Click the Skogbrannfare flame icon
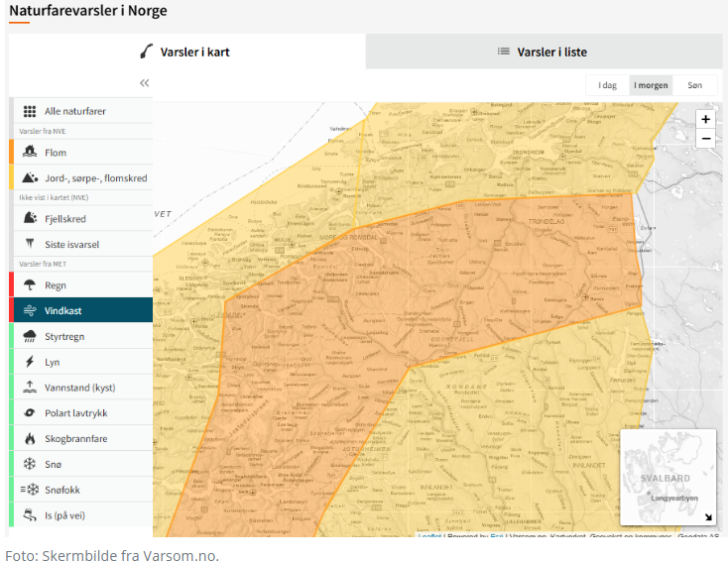Screen dimensions: 728x563 pyautogui.click(x=30, y=438)
